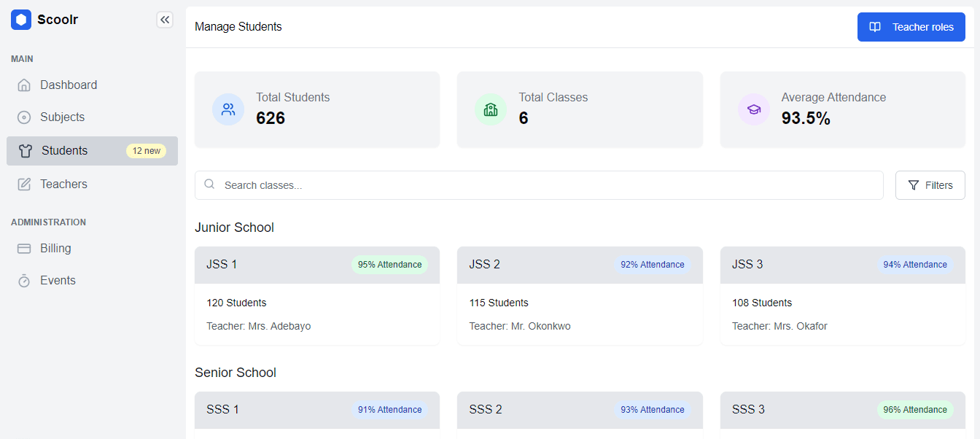980x439 pixels.
Task: Click the book icon on Teacher roles
Action: [x=876, y=27]
